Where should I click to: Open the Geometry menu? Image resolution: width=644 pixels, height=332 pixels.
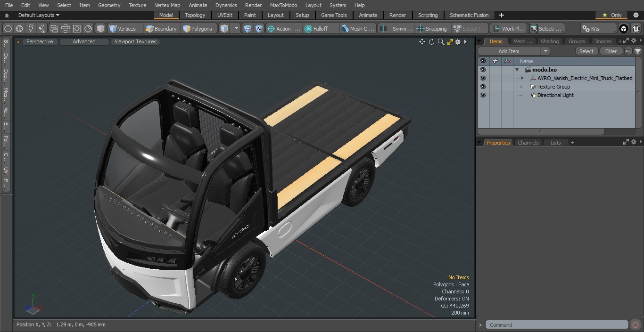(x=109, y=5)
